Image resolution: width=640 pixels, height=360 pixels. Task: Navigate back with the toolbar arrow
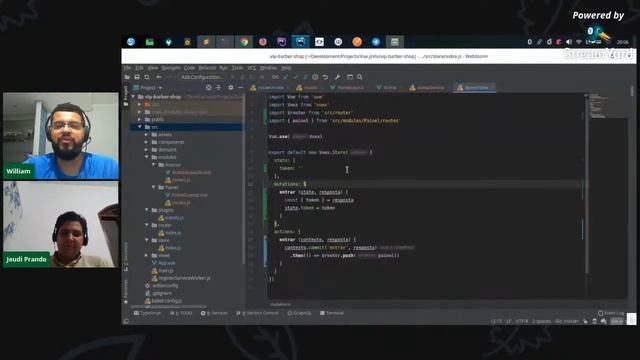(x=159, y=77)
